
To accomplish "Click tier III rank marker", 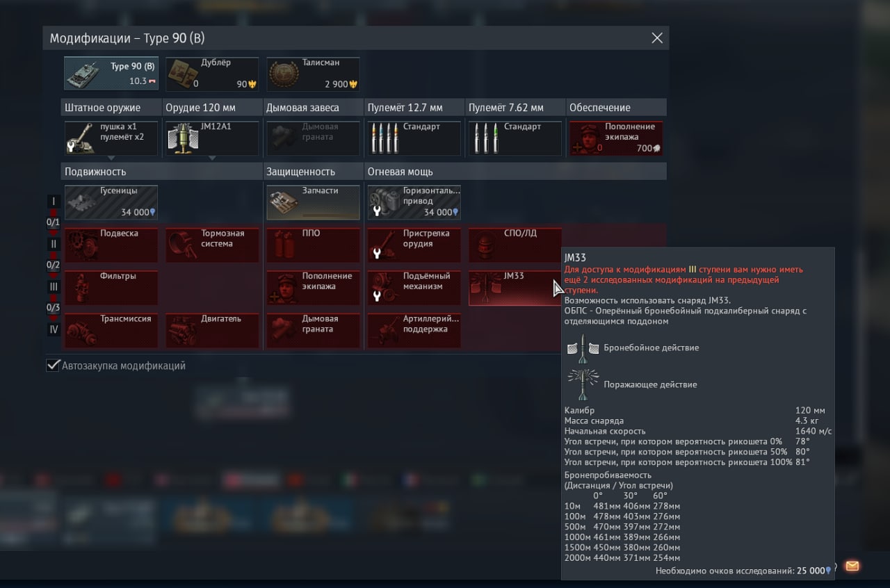I will pyautogui.click(x=54, y=287).
